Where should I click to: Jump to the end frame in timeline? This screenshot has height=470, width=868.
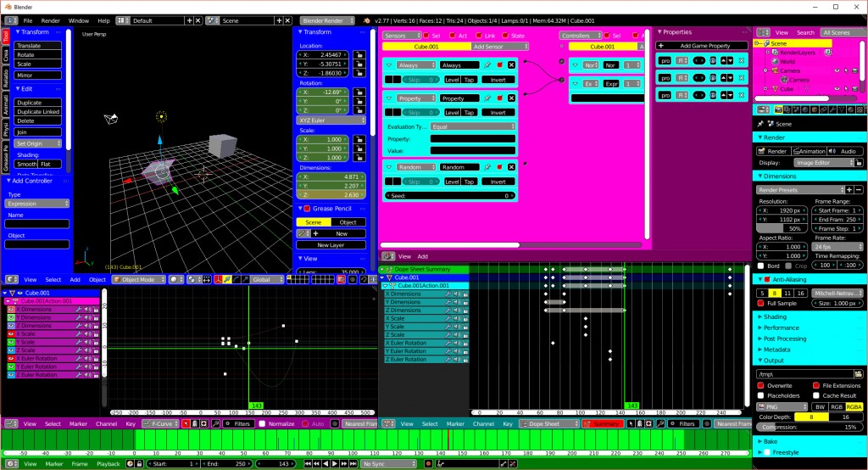pos(353,463)
